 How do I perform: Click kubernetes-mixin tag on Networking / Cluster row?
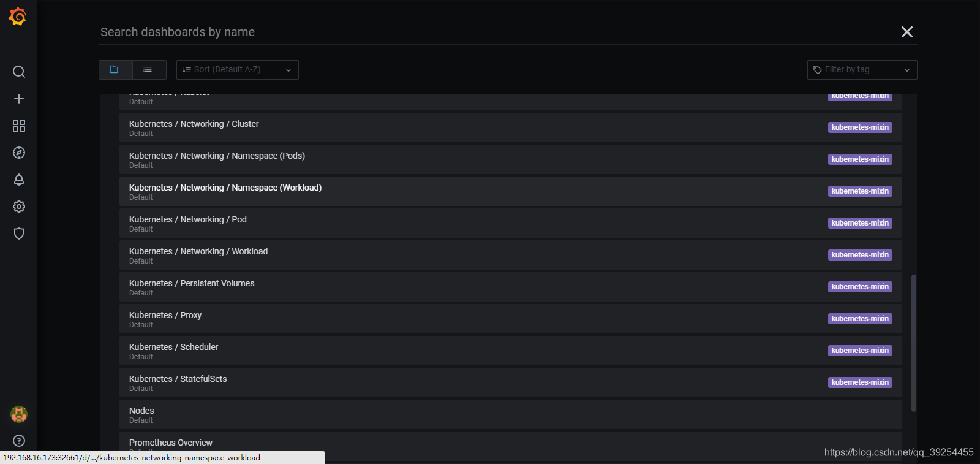point(860,127)
